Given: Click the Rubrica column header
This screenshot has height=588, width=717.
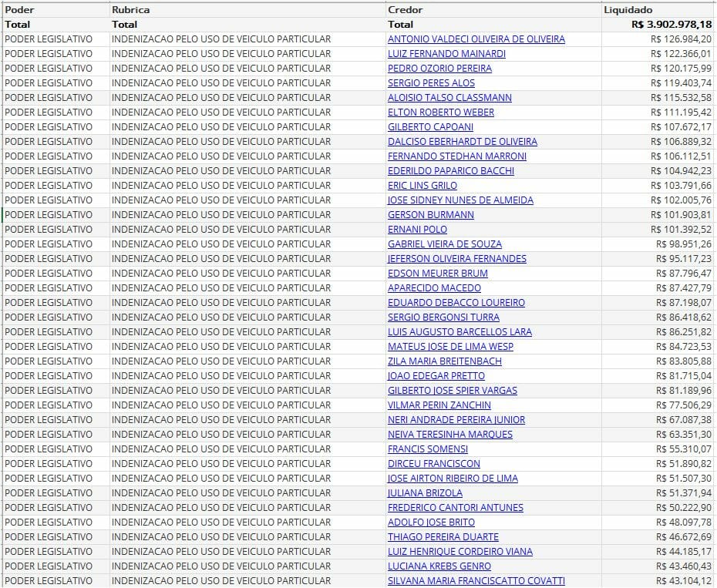Looking at the screenshot, I should [x=131, y=10].
